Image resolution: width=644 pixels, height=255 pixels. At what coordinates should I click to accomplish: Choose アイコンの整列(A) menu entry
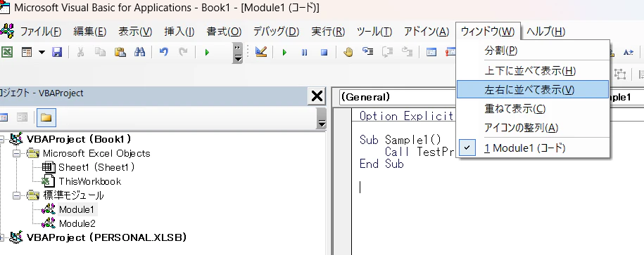click(533, 128)
